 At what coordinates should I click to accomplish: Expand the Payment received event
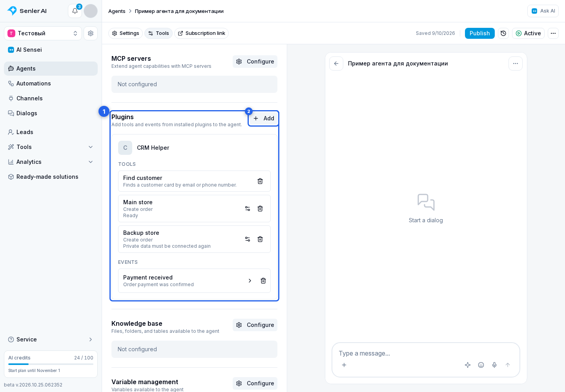click(x=250, y=281)
